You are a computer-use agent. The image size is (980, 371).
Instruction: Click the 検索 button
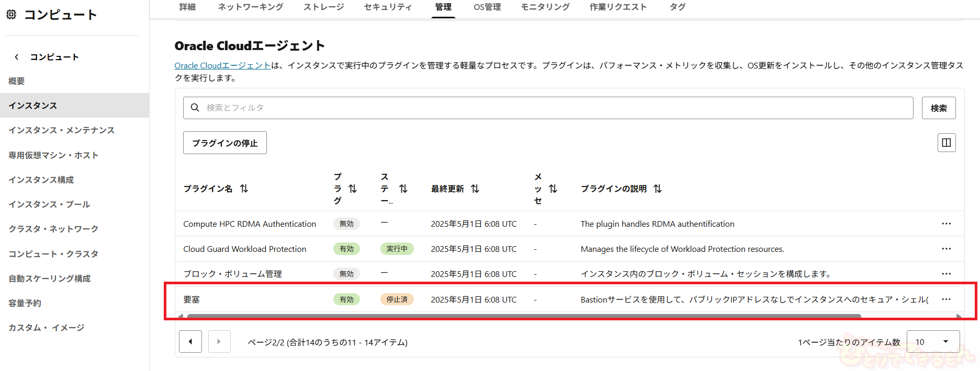click(x=939, y=108)
